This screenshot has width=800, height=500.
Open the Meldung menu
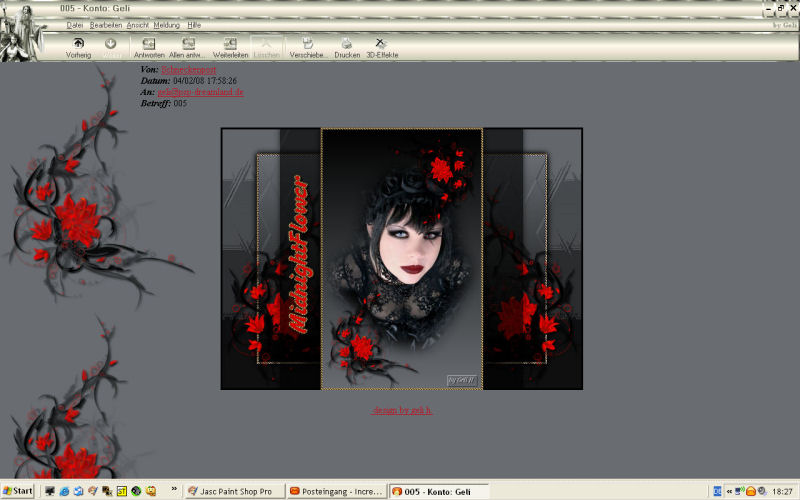167,24
